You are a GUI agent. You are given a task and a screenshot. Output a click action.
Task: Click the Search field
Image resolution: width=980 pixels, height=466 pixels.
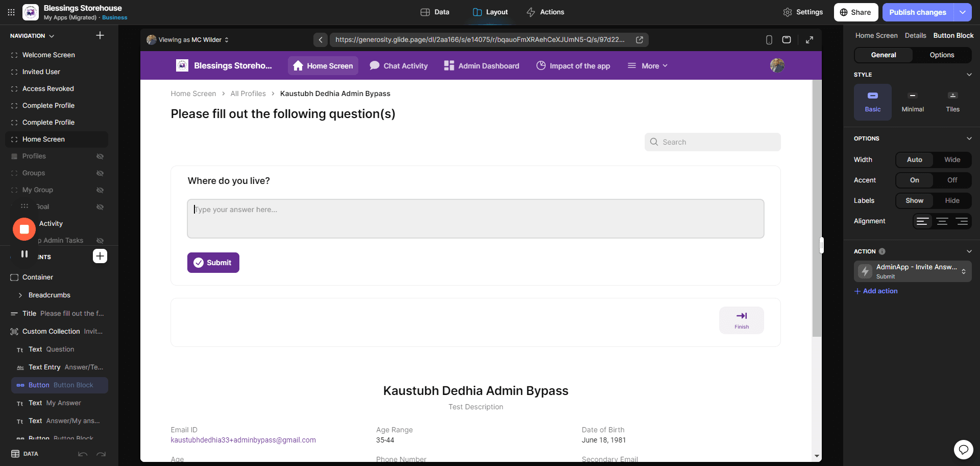713,142
